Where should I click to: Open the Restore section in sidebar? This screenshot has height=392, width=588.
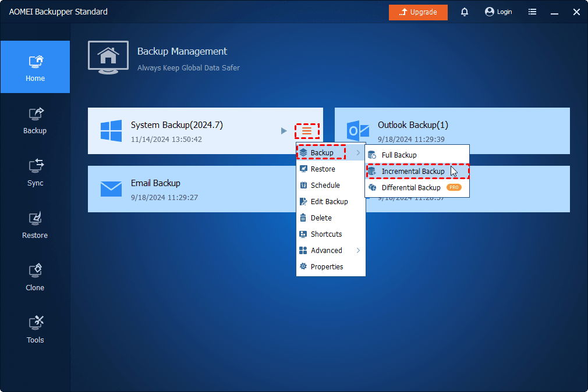(36, 225)
